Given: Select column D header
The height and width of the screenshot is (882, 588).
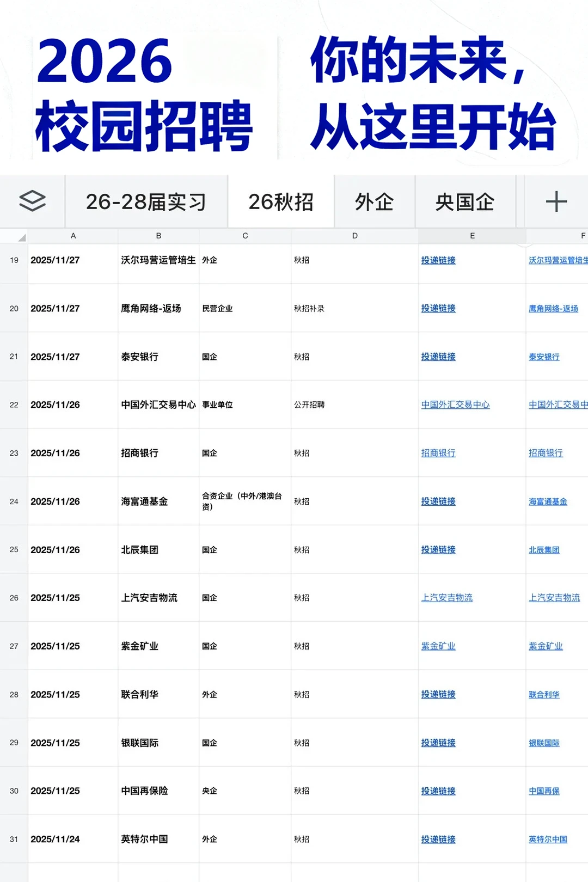Looking at the screenshot, I should [x=354, y=236].
